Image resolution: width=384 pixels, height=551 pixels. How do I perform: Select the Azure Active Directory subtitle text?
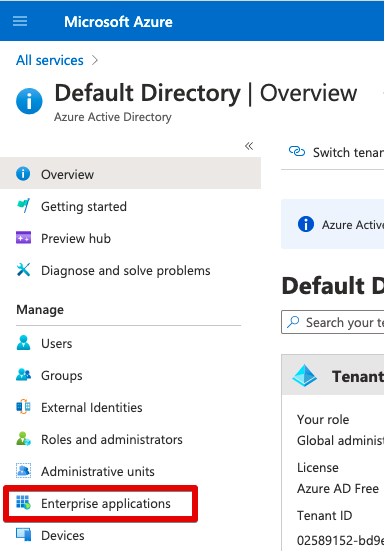tap(113, 117)
